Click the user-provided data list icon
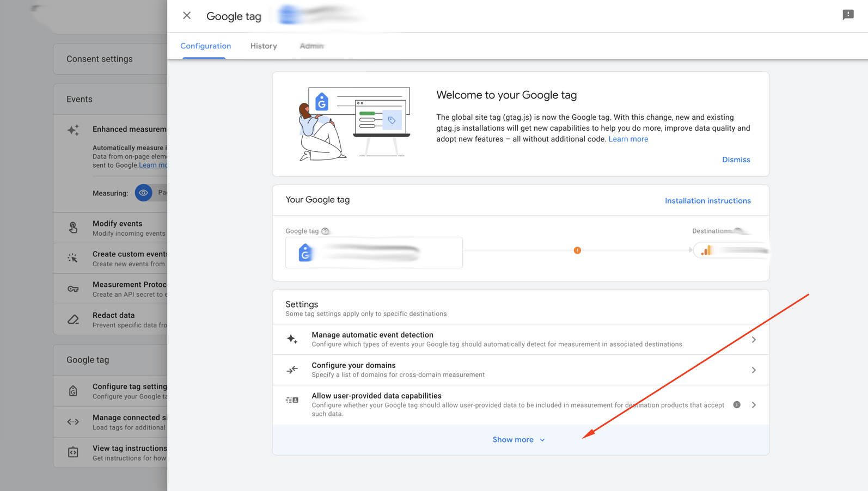 292,400
